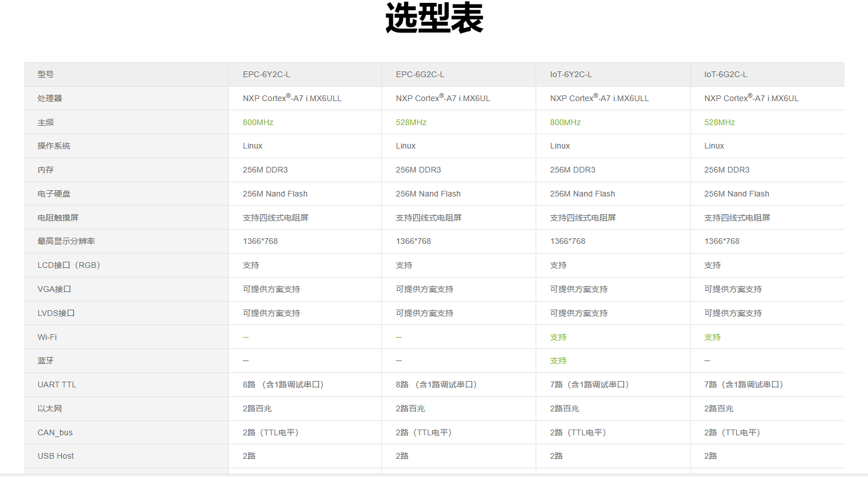Viewport: 868px width, 477px height.
Task: Click the LCD接口（RGB）row label
Action: [x=69, y=265]
